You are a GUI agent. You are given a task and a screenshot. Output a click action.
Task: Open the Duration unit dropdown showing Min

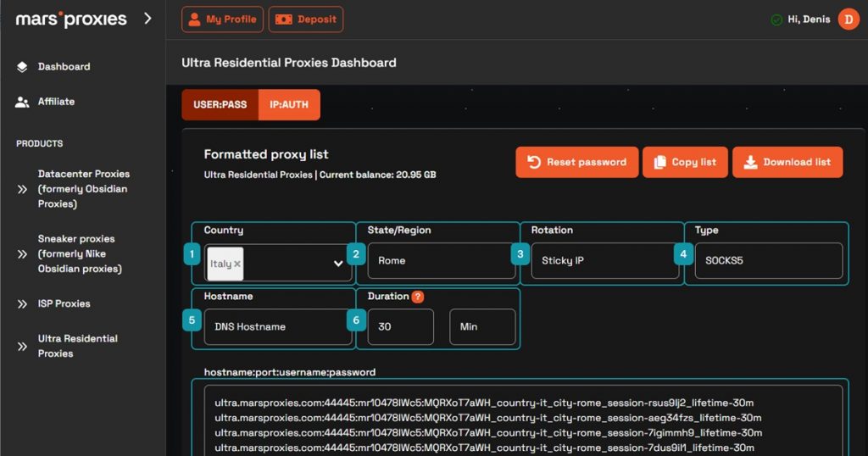coord(482,326)
